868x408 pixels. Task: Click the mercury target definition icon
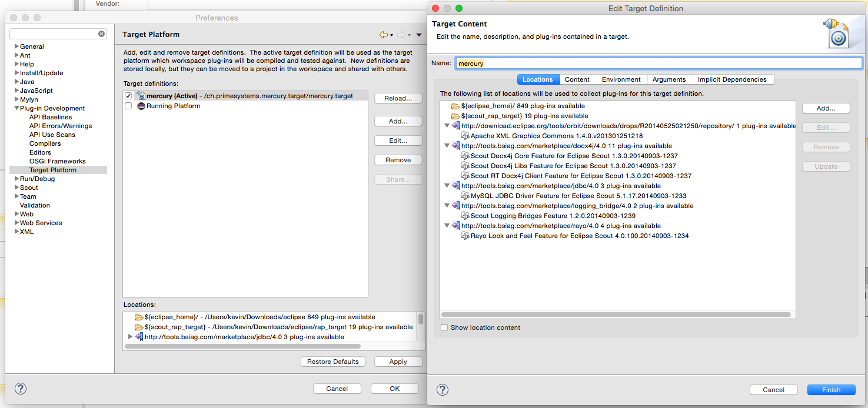[141, 96]
